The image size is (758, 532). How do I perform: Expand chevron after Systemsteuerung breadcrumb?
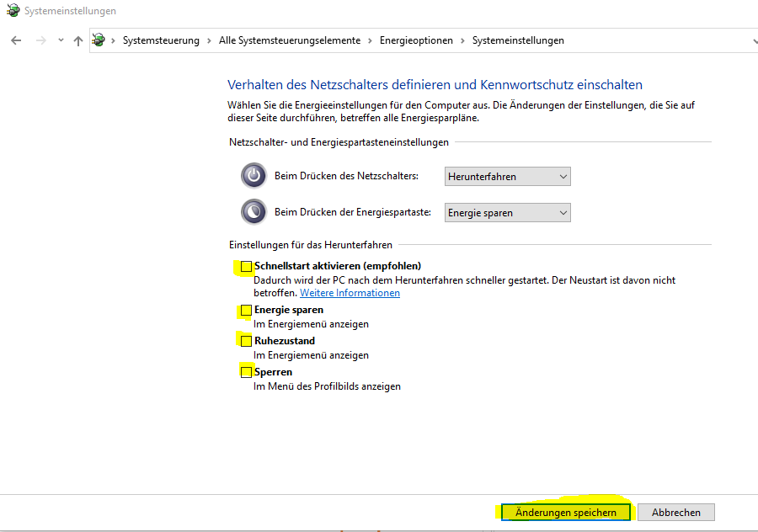click(x=210, y=40)
